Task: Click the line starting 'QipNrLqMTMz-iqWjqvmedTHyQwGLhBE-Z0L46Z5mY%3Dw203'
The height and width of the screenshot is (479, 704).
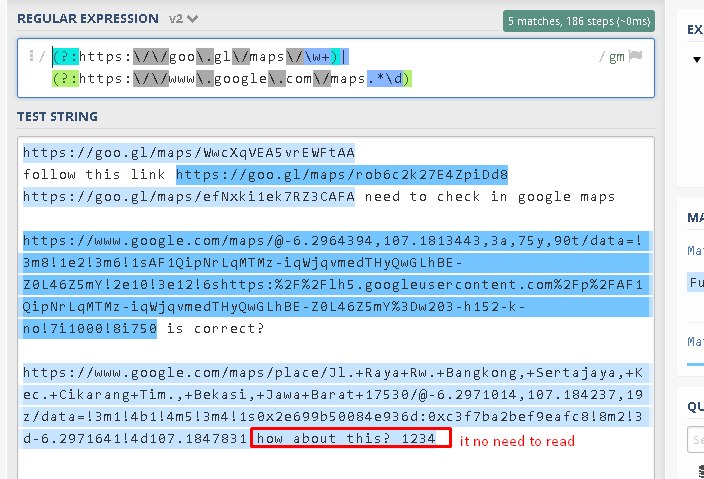Action: click(x=274, y=307)
